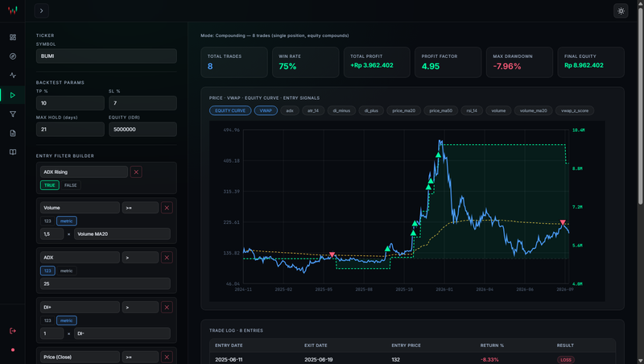Screen dimensions: 644x364
Task: Open the activity pulse icon in the sidebar
Action: (13, 75)
